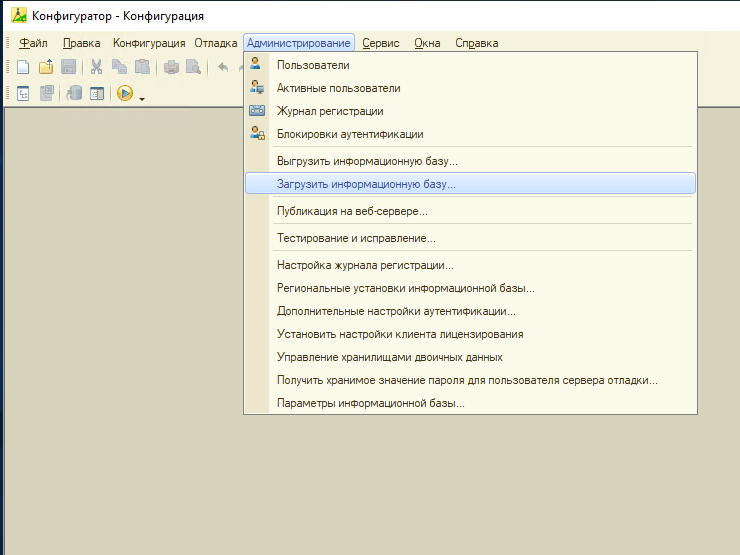
Task: Choose Активные пользователи menu entry
Action: coord(338,88)
